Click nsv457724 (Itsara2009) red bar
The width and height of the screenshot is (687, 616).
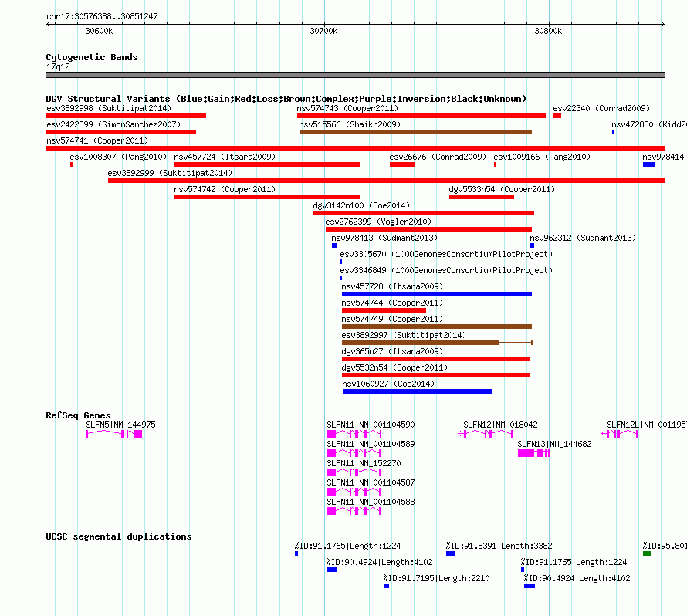tap(267, 164)
